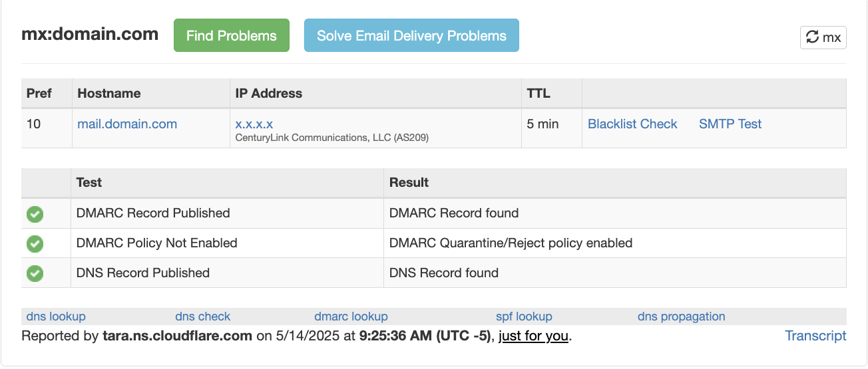Start the SMTP Test
This screenshot has width=868, height=369.
pyautogui.click(x=730, y=124)
